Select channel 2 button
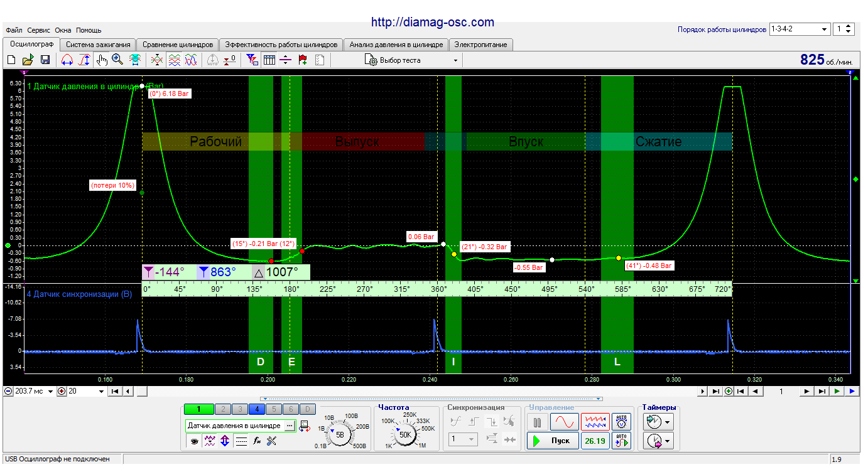The image size is (868, 467). click(x=222, y=409)
